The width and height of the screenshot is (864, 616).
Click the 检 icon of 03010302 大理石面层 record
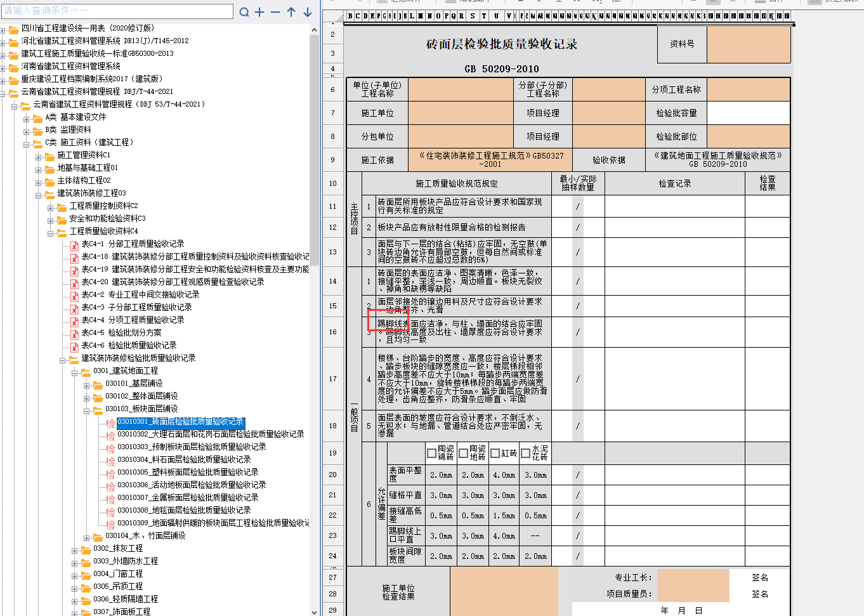click(x=110, y=435)
